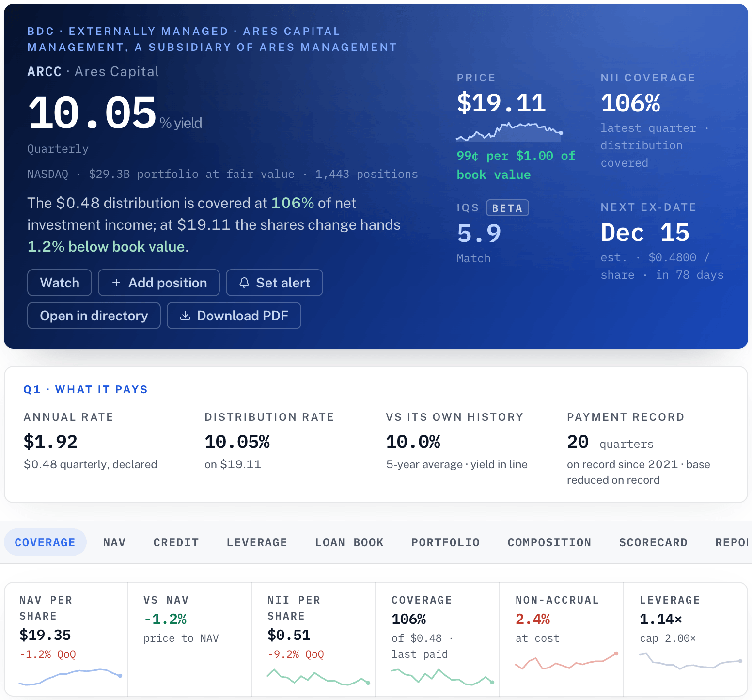Click the download icon beside Download PDF
Screen dimensions: 752x700
(x=185, y=316)
